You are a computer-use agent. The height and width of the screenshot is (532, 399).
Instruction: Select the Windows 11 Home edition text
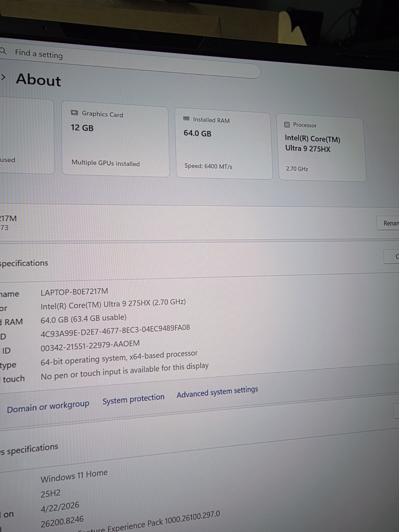(x=74, y=476)
